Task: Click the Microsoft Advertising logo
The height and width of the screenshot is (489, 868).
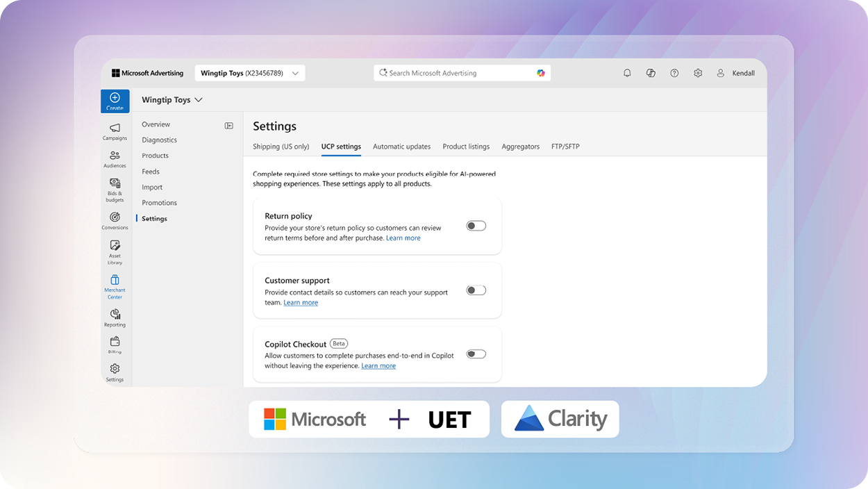Action: click(147, 73)
